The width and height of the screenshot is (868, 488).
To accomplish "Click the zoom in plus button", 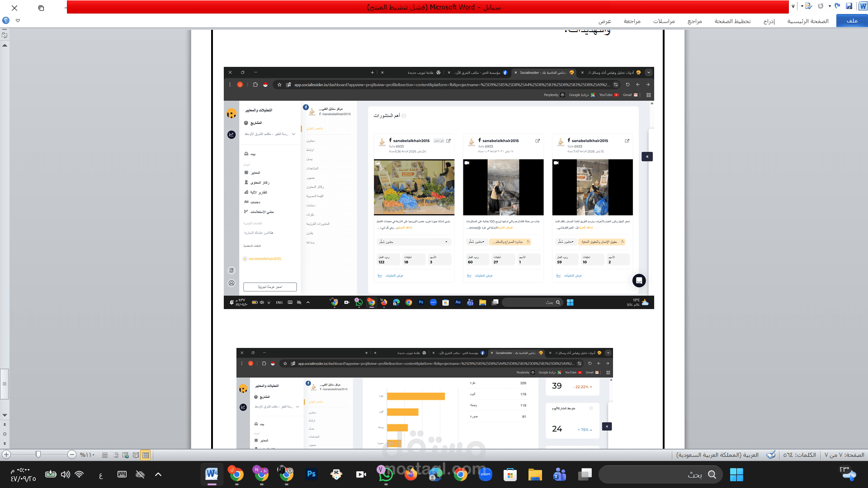I will coord(6,455).
